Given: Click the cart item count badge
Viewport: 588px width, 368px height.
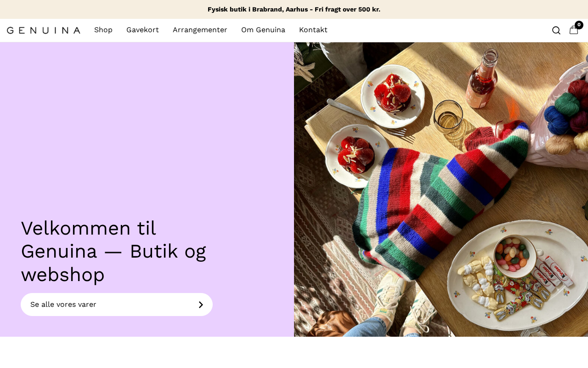Looking at the screenshot, I should 579,25.
